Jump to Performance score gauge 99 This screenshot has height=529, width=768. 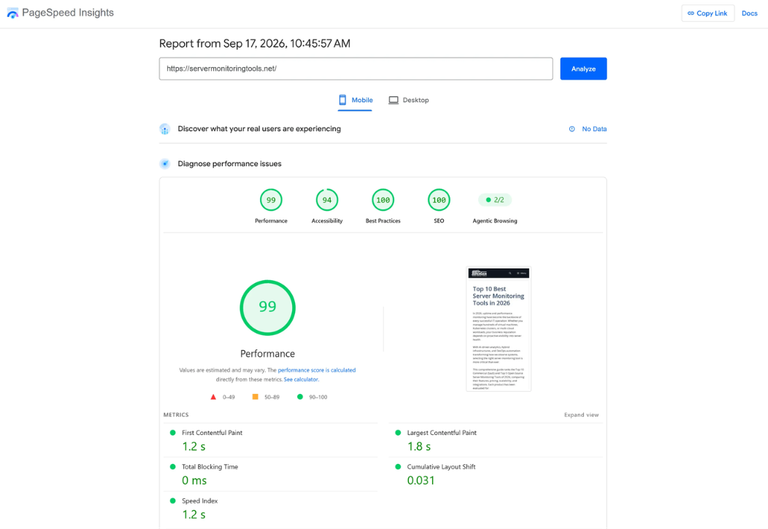click(x=271, y=200)
